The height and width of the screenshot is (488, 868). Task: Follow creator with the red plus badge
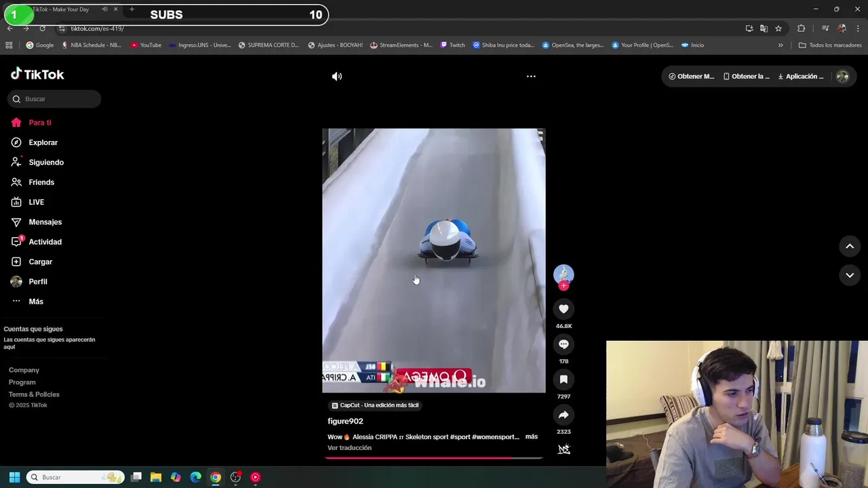564,286
